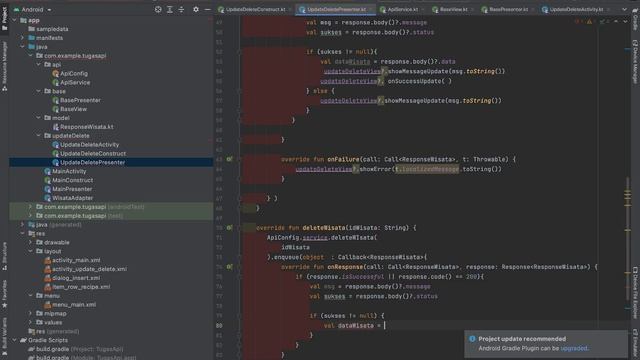Switch to ApiService.kt tab

(x=402, y=9)
